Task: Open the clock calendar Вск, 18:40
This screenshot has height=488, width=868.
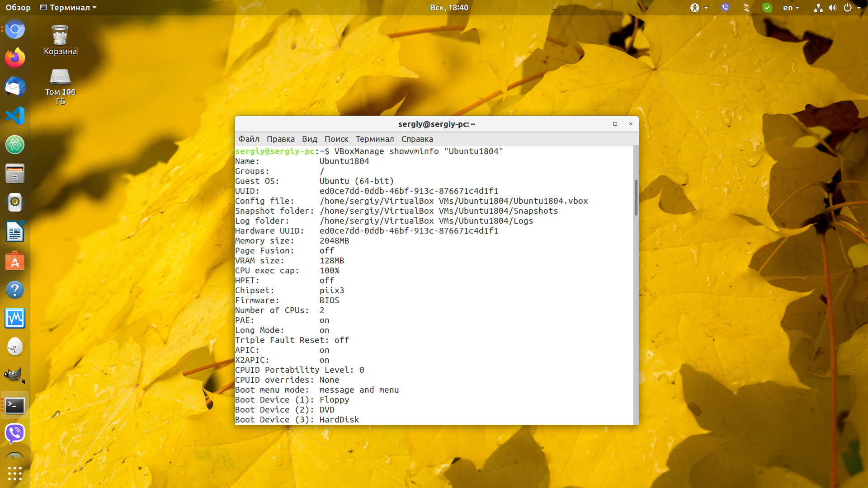Action: click(449, 7)
